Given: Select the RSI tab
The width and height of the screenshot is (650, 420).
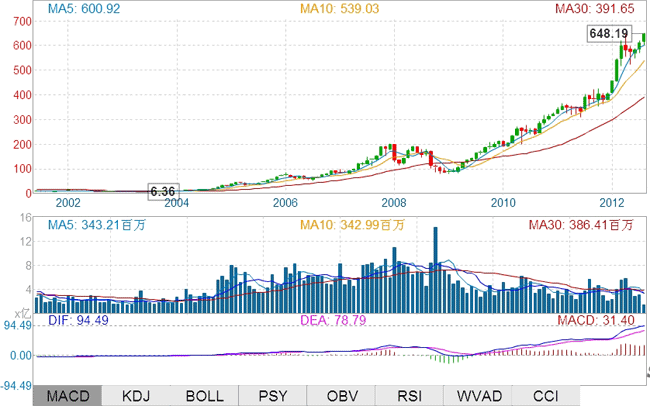Looking at the screenshot, I should (x=409, y=396).
